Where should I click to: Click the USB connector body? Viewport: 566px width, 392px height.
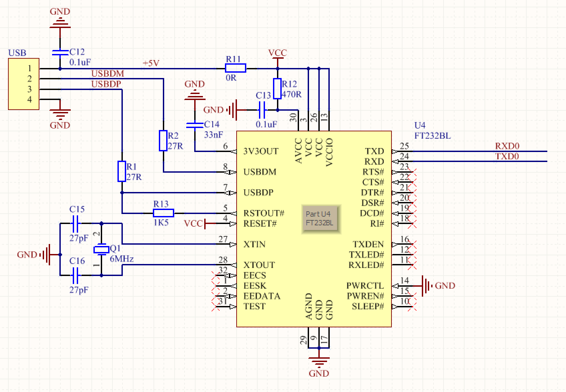coord(24,84)
